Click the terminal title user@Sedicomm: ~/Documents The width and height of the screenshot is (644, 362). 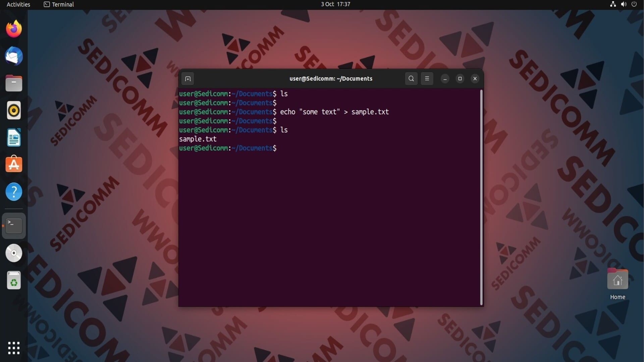(x=331, y=79)
